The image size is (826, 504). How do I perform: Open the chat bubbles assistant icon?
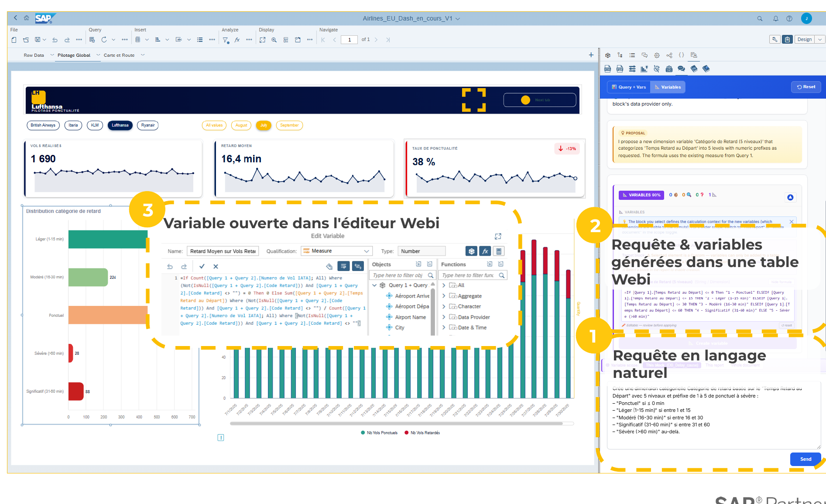point(681,69)
